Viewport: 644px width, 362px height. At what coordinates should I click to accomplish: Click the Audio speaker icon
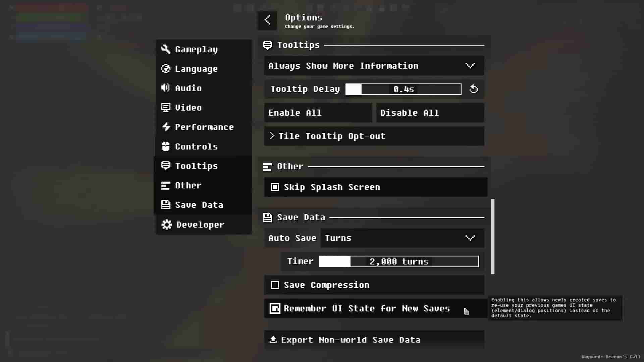click(x=166, y=88)
